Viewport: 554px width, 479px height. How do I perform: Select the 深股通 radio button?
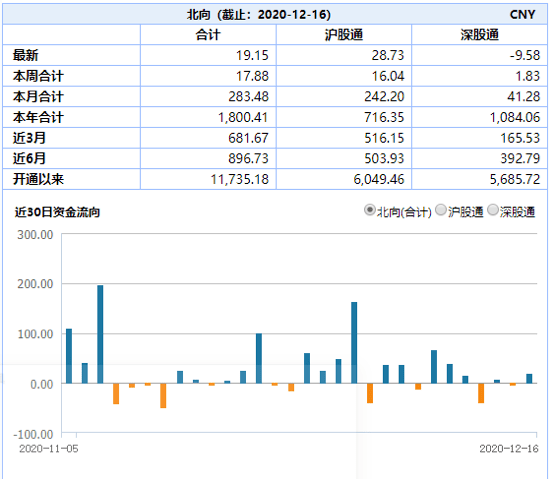pos(493,210)
